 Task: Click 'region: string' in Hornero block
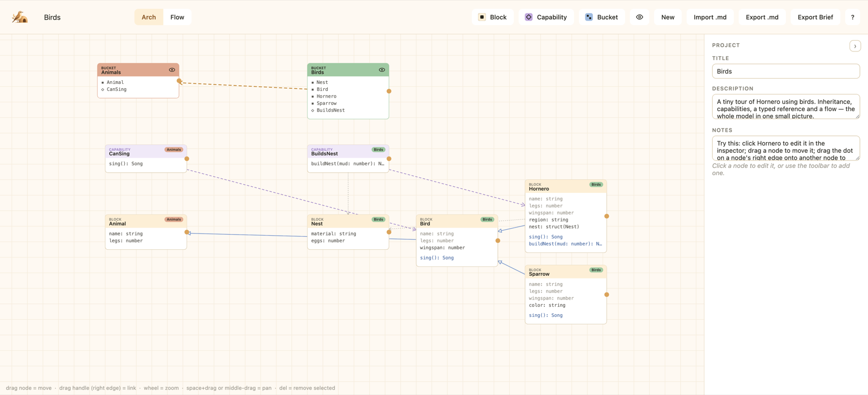click(548, 220)
